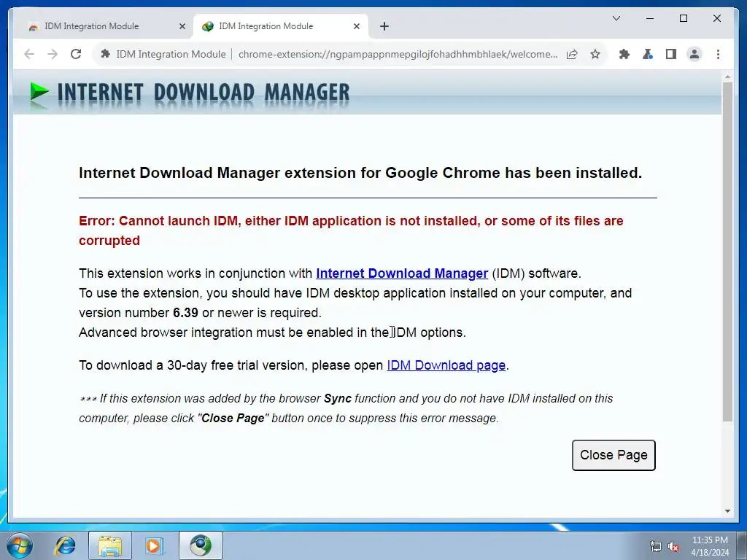747x560 pixels.
Task: Click the red Error: Cannot launch IDM message
Action: (351, 230)
